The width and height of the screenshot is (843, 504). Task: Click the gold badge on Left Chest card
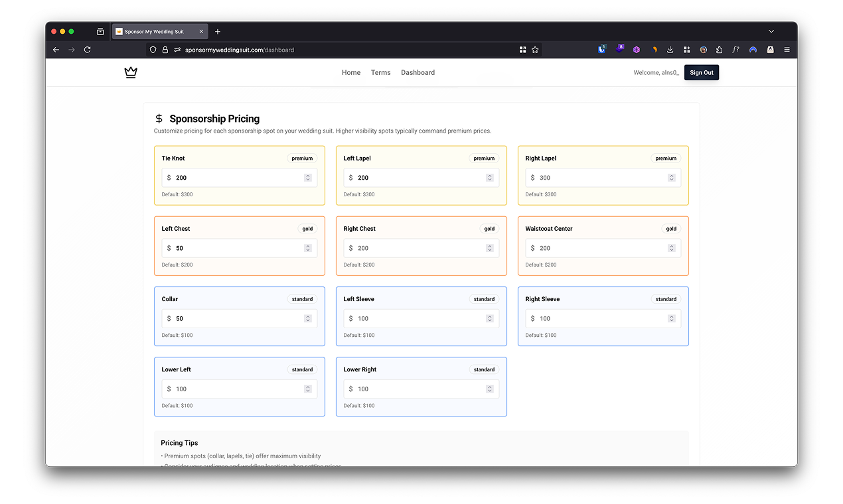point(307,229)
